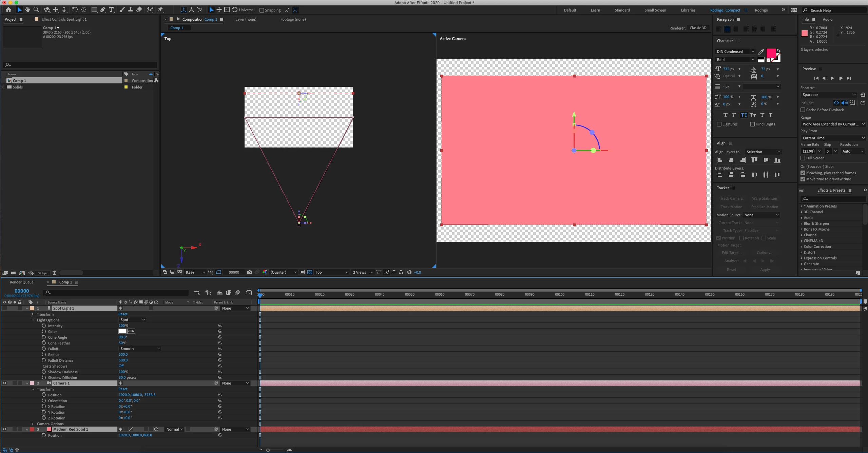Open the light Color swatch

(x=122, y=331)
